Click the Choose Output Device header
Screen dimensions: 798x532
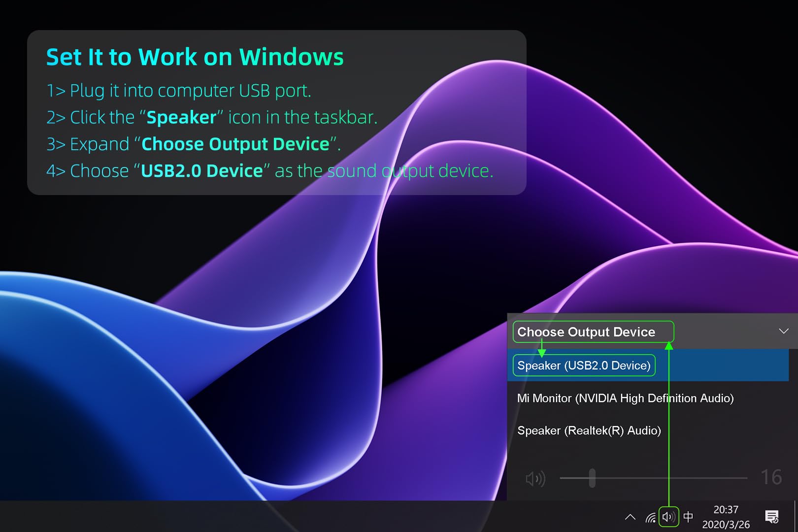[586, 332]
